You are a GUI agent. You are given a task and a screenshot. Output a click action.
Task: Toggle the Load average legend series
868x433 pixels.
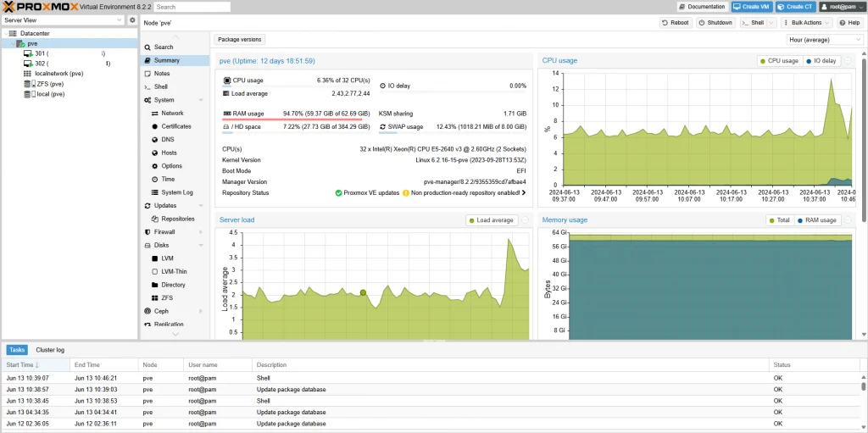[x=491, y=220]
